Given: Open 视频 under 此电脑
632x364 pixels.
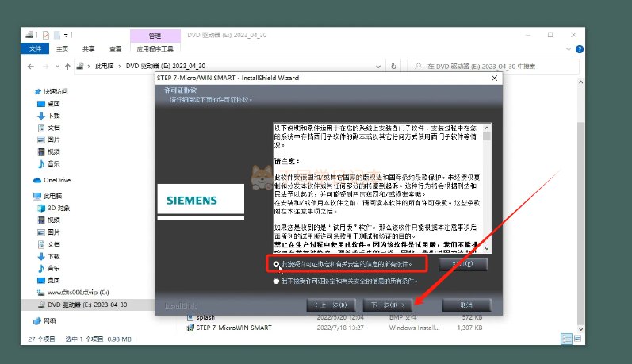Looking at the screenshot, I should pyautogui.click(x=48, y=220).
